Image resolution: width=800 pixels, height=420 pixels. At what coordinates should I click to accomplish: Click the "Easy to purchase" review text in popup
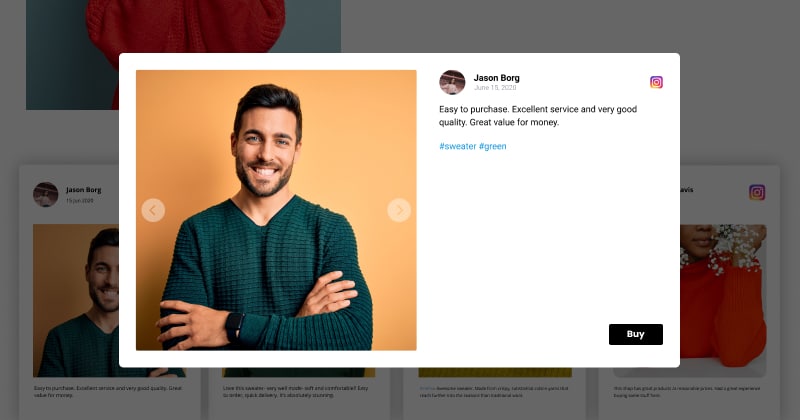pos(538,116)
